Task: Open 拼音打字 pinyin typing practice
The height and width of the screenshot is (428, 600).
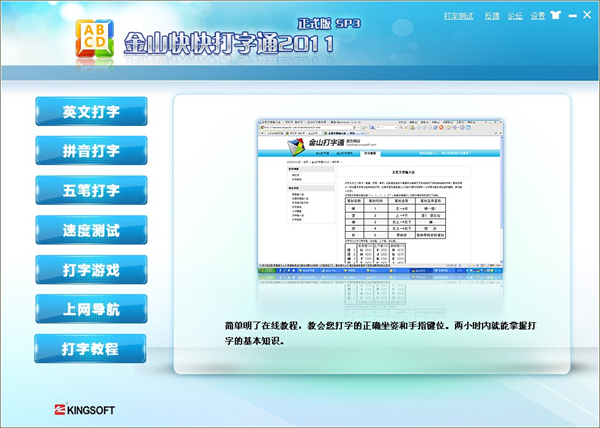Action: [91, 152]
